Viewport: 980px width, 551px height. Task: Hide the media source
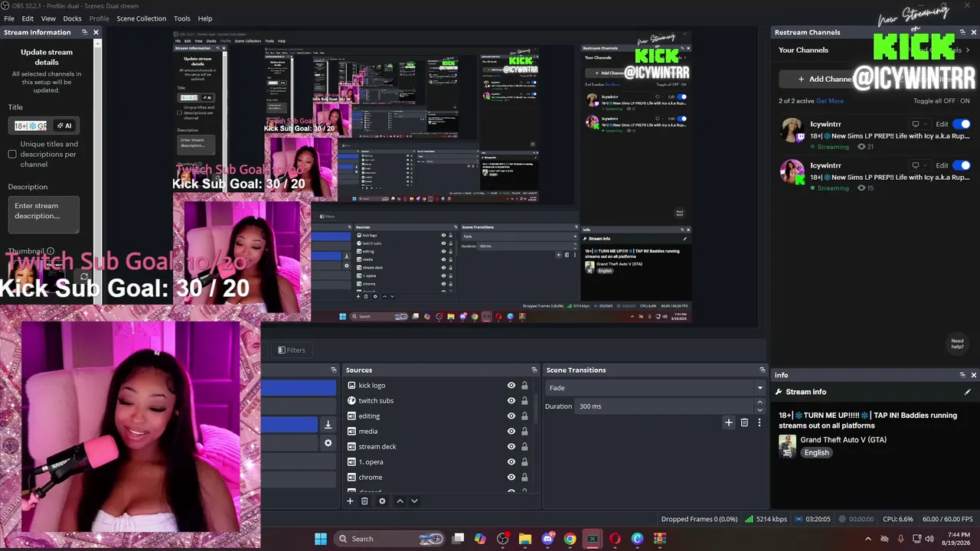[511, 432]
